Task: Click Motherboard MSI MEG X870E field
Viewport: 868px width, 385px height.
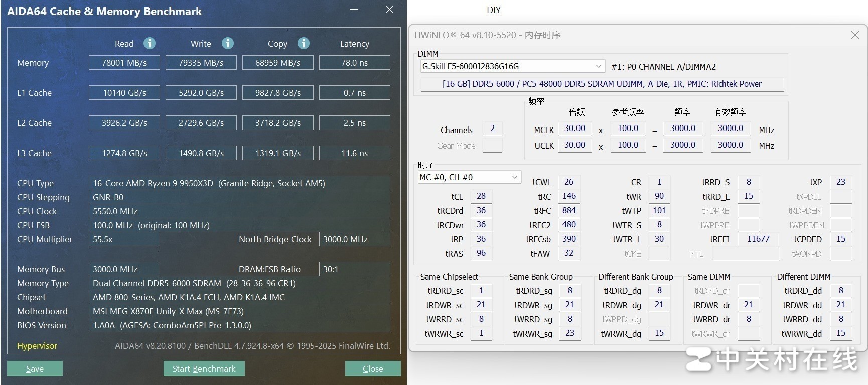Action: [239, 311]
